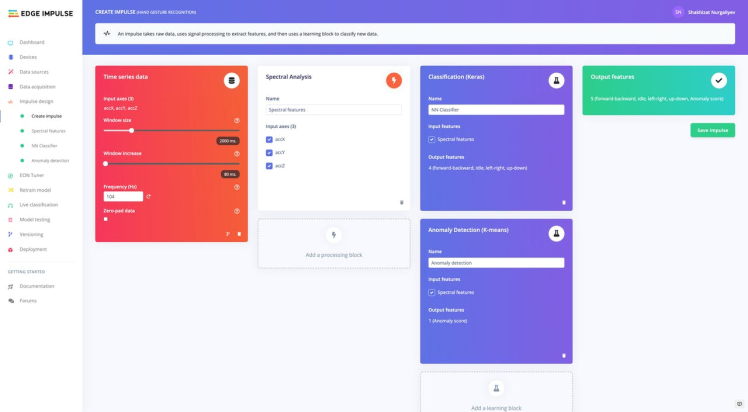Open the Dashboard page
Image resolution: width=748 pixels, height=412 pixels.
pos(31,42)
